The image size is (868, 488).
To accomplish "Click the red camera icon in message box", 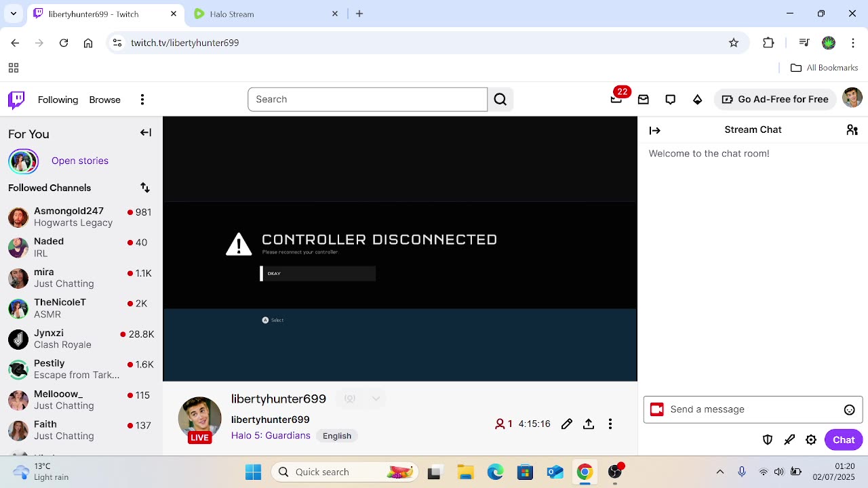I will (x=656, y=409).
